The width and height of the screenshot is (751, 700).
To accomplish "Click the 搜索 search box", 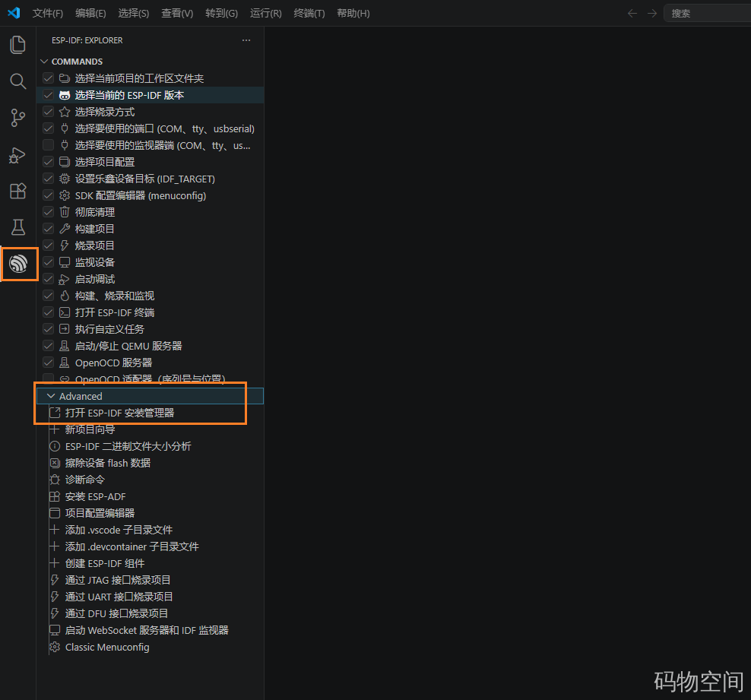I will coord(707,14).
